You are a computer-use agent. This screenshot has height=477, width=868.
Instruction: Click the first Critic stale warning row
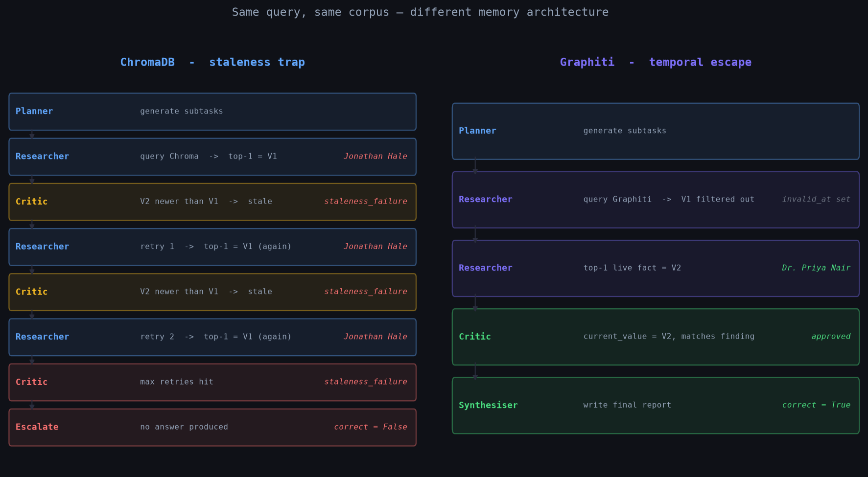coord(212,202)
